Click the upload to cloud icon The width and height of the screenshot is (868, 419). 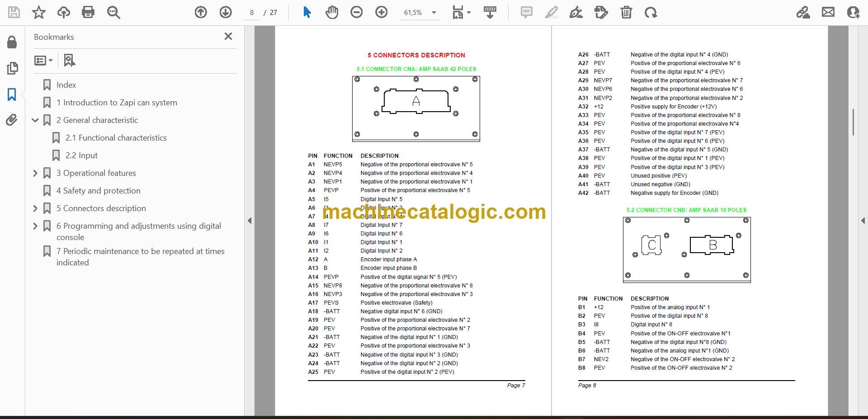(63, 12)
